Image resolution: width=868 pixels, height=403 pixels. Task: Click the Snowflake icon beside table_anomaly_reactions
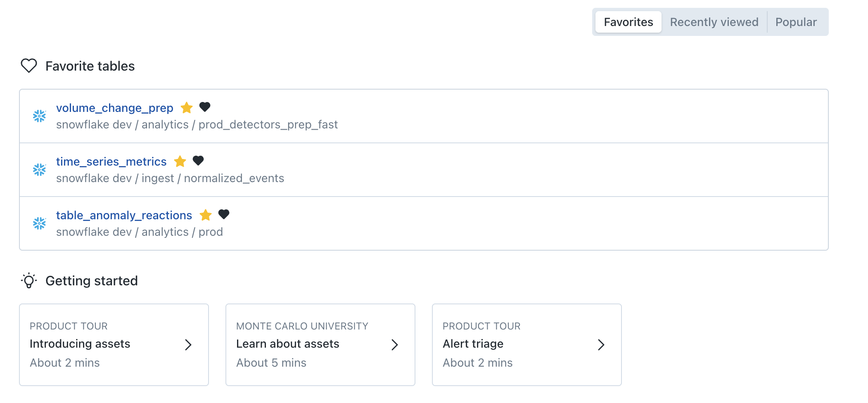coord(39,223)
